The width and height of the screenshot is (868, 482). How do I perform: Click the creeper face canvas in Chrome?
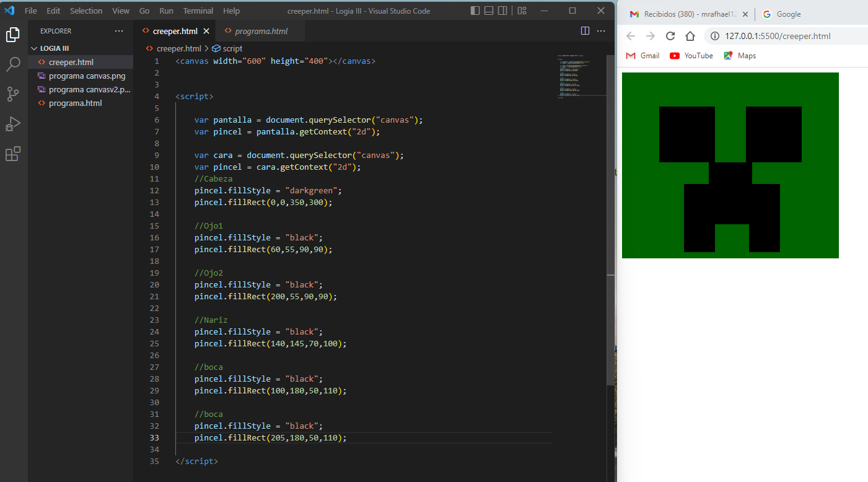pyautogui.click(x=730, y=165)
